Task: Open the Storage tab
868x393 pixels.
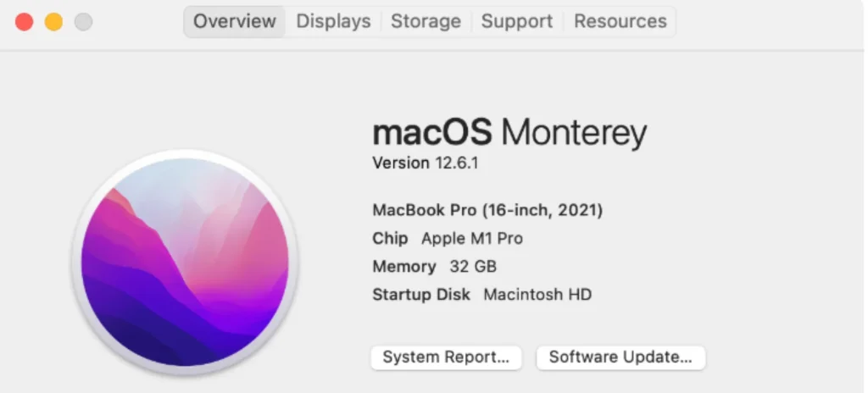Action: tap(426, 22)
